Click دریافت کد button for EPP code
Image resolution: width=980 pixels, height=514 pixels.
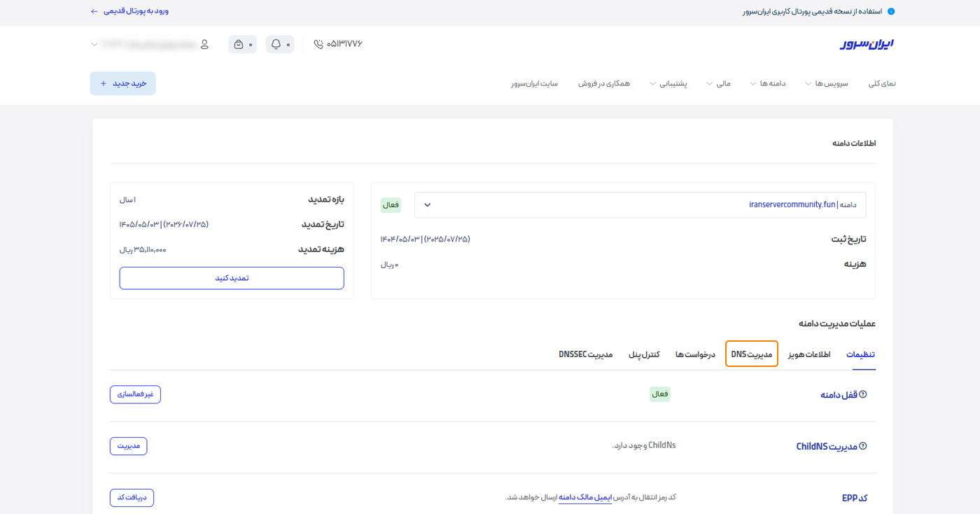(x=132, y=498)
